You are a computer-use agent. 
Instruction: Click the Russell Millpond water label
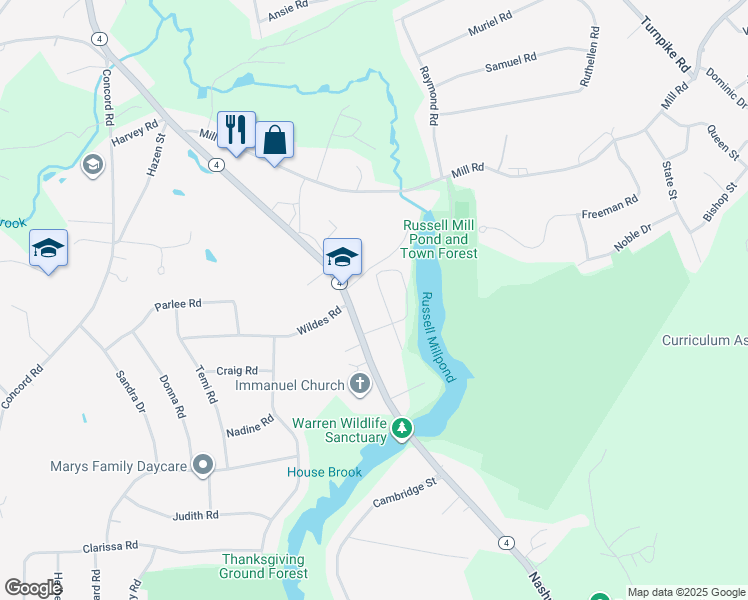pos(437,337)
